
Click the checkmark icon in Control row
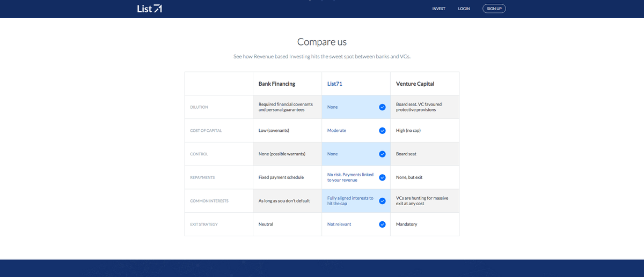382,154
